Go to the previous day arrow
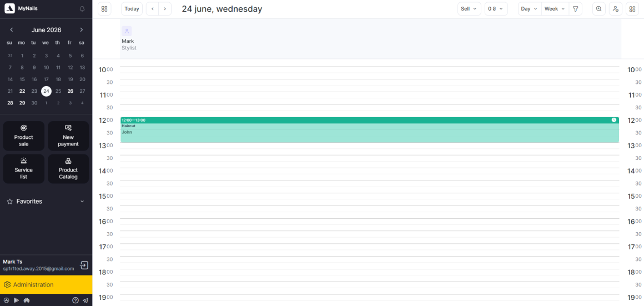The width and height of the screenshot is (644, 306). tap(152, 9)
